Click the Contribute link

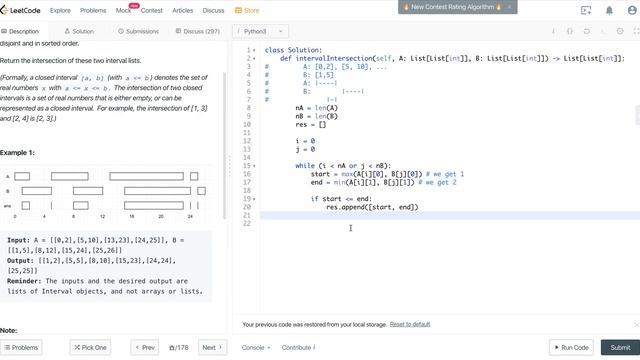pyautogui.click(x=298, y=348)
